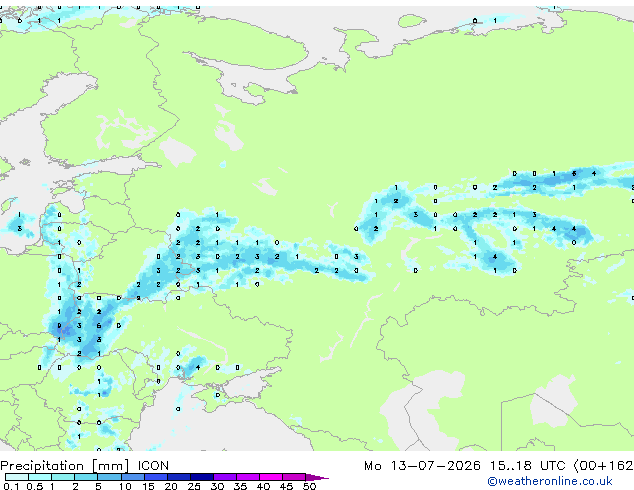Click the "Precipitation [mm]" title text

[x=65, y=466]
